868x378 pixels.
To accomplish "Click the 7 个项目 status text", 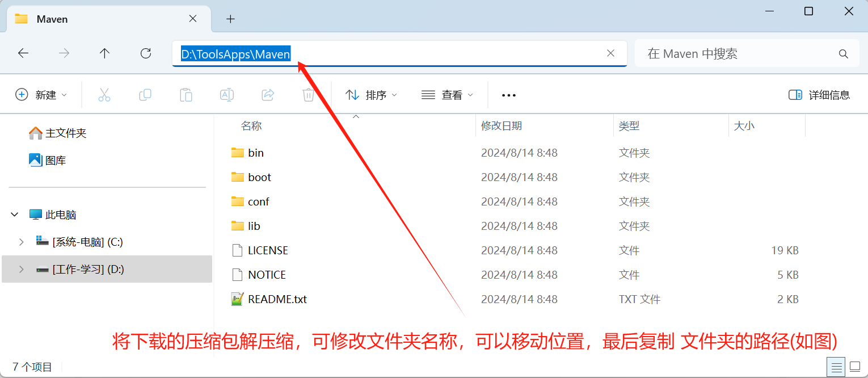I will click(x=32, y=367).
